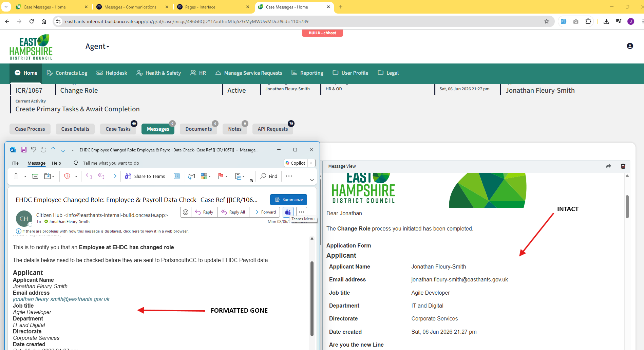Click the Message View vertical scrollbar
Viewport: 644px width, 350px height.
(x=627, y=206)
